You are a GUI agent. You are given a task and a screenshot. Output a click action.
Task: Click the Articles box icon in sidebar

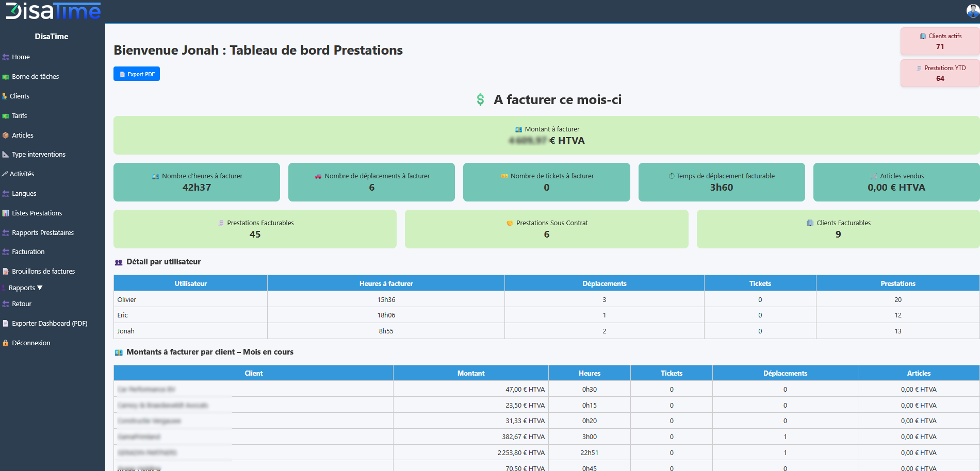coord(6,136)
